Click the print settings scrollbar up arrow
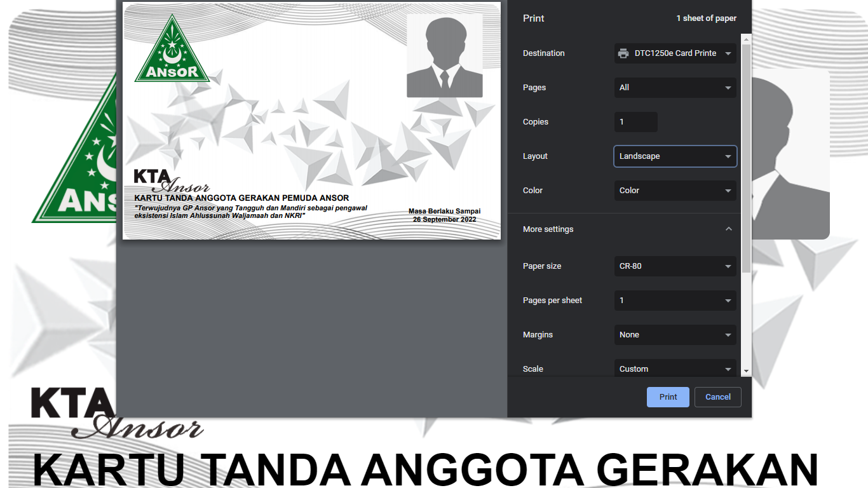 coord(746,39)
